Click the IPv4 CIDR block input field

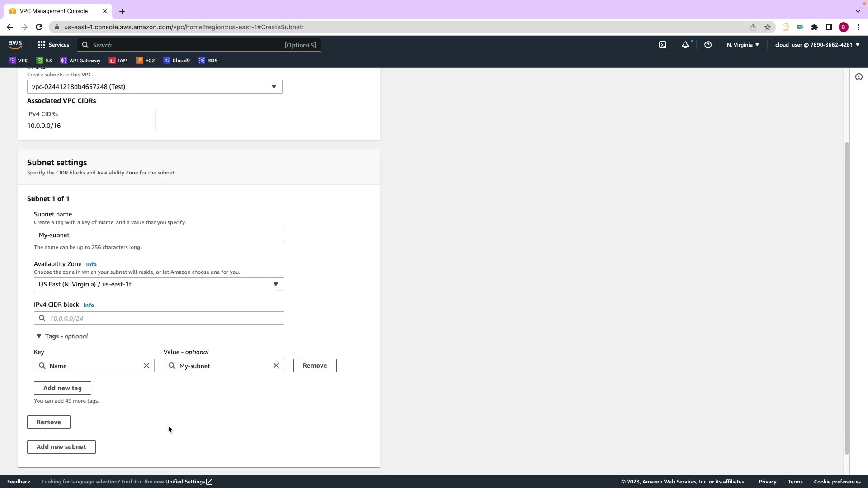(x=163, y=318)
